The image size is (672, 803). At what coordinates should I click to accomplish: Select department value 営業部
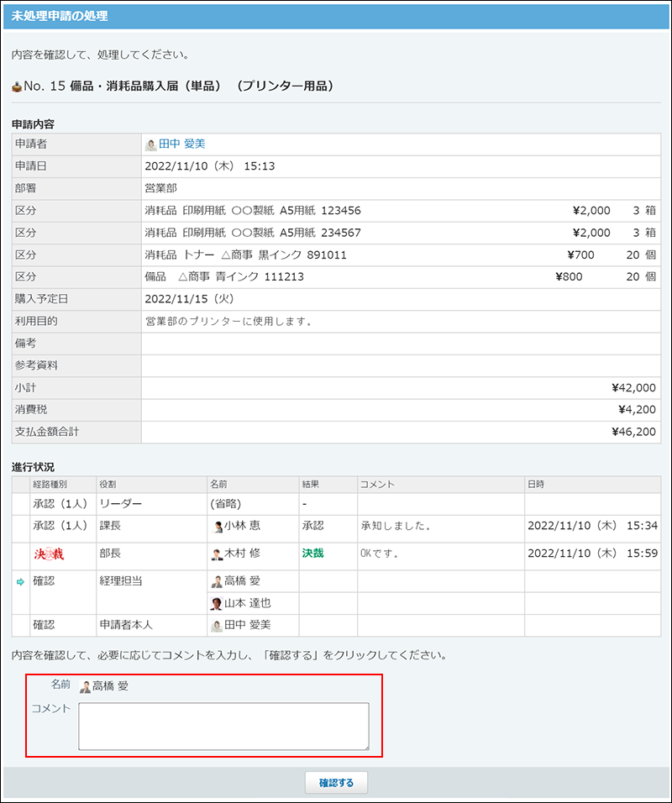pyautogui.click(x=160, y=188)
